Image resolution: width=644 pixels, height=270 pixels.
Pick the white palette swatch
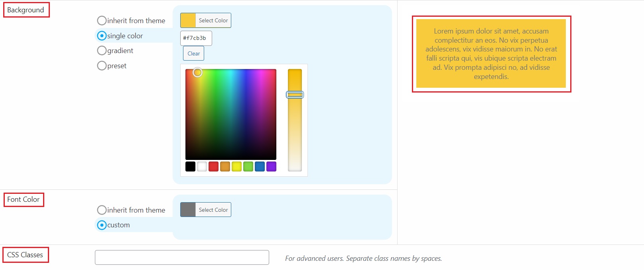(202, 166)
